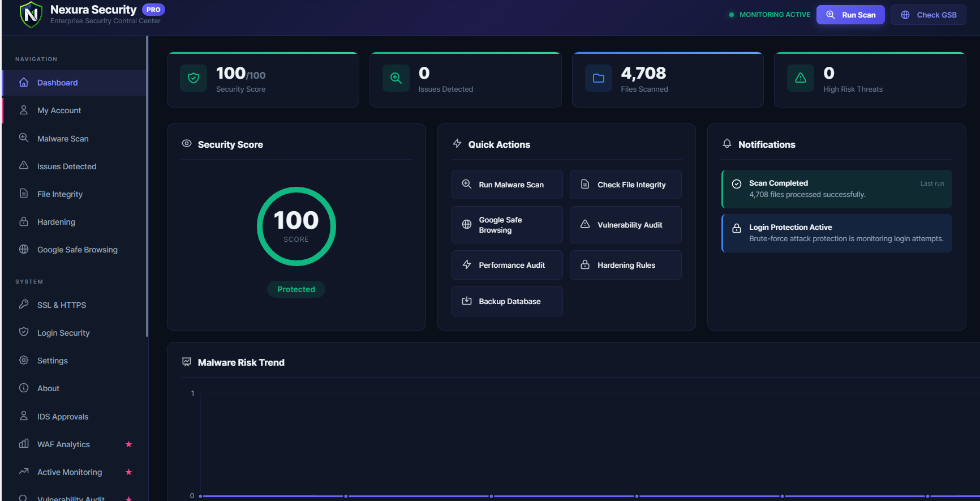Click the Login Protection Active notification
The width and height of the screenshot is (980, 501).
point(837,233)
